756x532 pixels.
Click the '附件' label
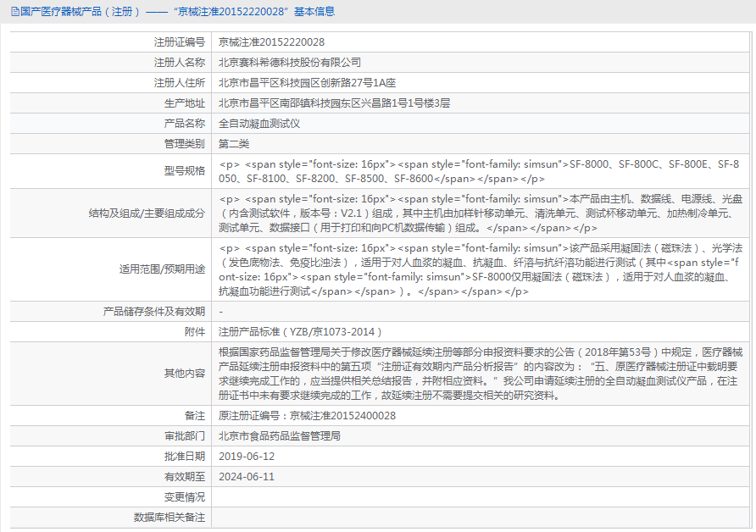(x=195, y=331)
